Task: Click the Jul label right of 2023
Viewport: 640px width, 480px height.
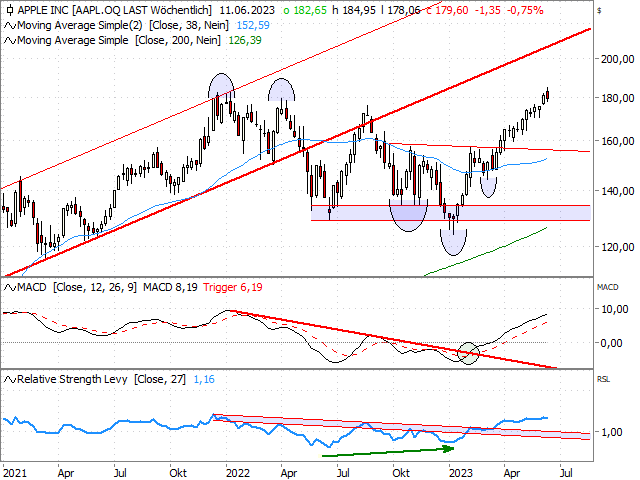Action: [x=566, y=473]
